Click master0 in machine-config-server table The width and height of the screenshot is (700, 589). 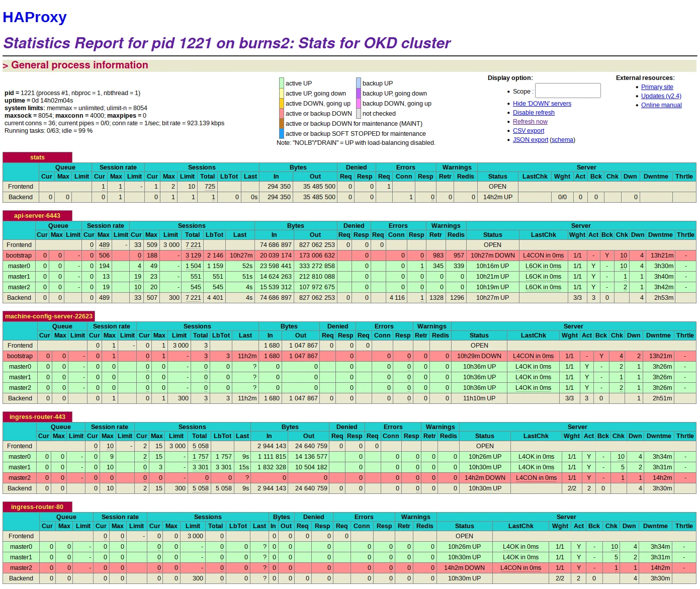tap(20, 367)
